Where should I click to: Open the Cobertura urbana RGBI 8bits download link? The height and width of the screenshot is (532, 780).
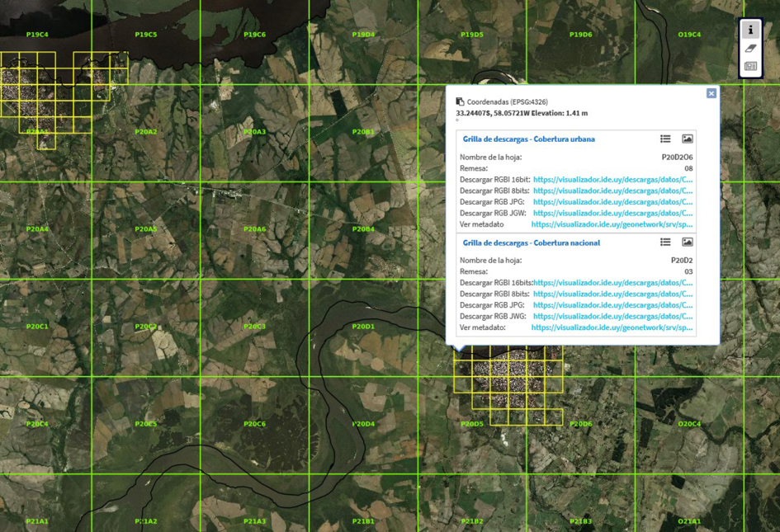[612, 191]
